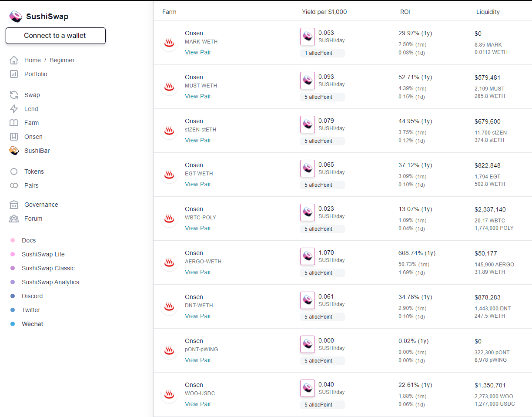The height and width of the screenshot is (417, 532).
Task: Click the onsen icon for EGT-WETH farm
Action: 169,175
